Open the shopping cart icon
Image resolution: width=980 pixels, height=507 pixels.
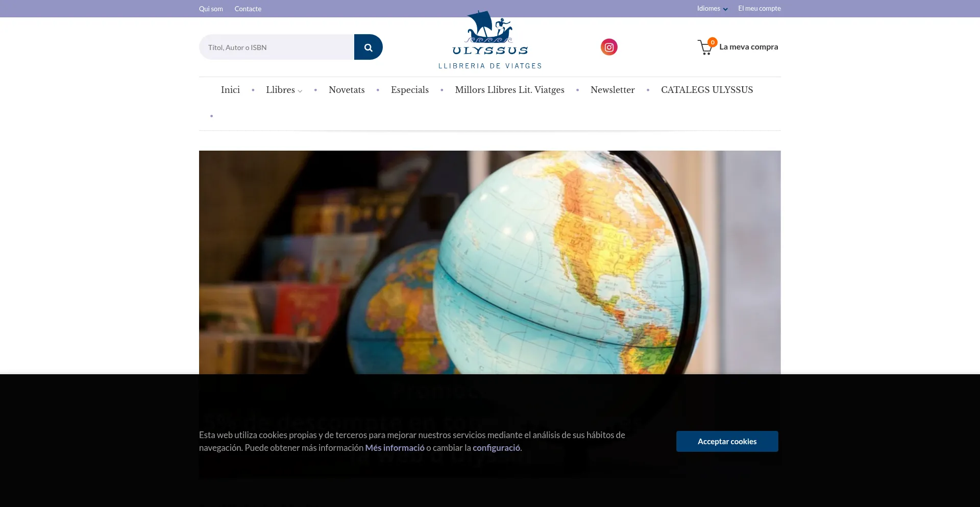coord(706,46)
